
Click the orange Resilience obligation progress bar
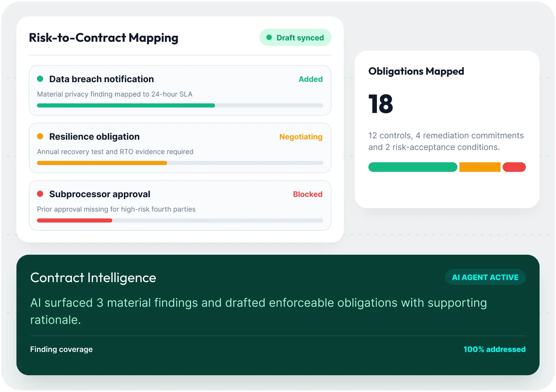click(x=102, y=163)
